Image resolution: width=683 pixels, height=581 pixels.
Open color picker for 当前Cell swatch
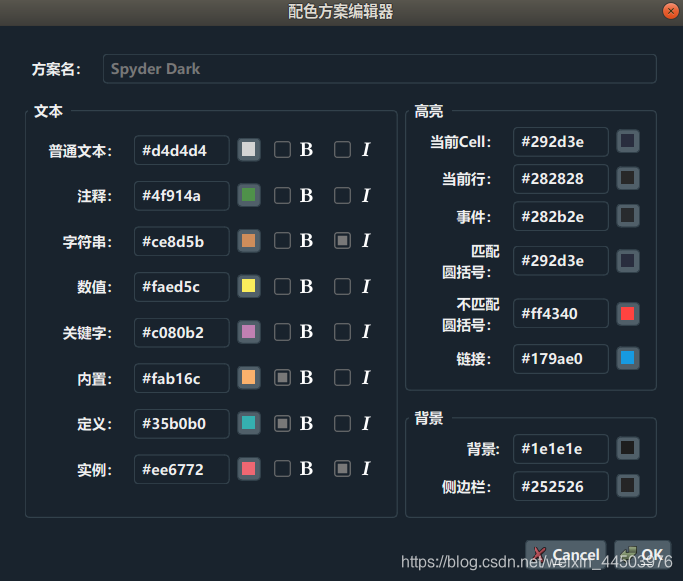(628, 141)
